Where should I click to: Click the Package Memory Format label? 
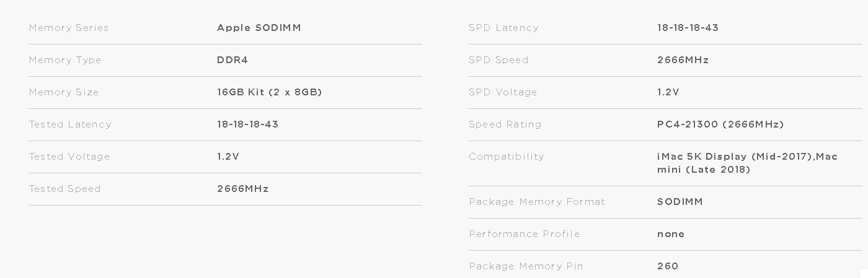coord(536,202)
